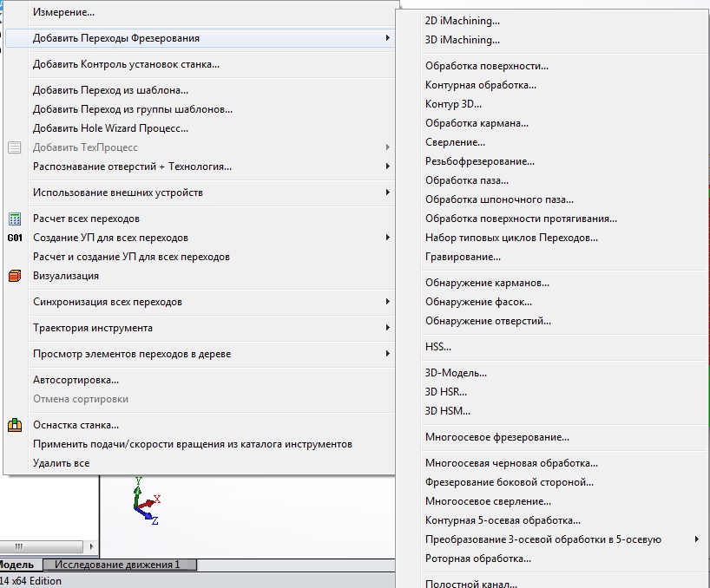Click the horizontal scrollbar right arrow
710x588 pixels.
(x=91, y=546)
